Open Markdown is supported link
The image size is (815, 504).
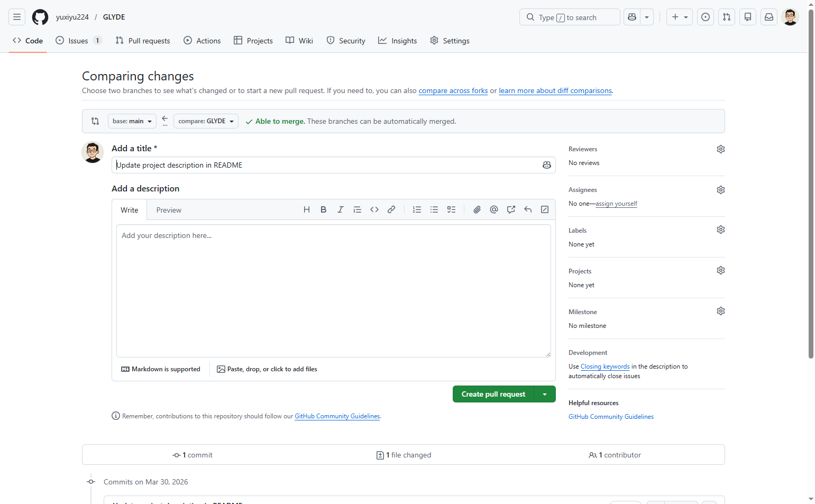point(161,369)
